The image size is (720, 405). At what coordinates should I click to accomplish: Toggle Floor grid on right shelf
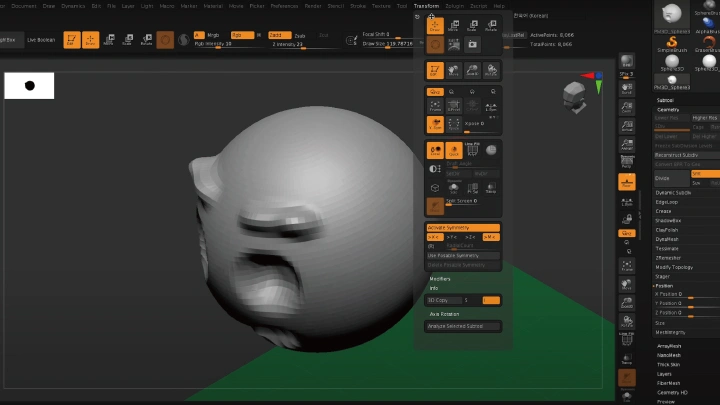(627, 182)
